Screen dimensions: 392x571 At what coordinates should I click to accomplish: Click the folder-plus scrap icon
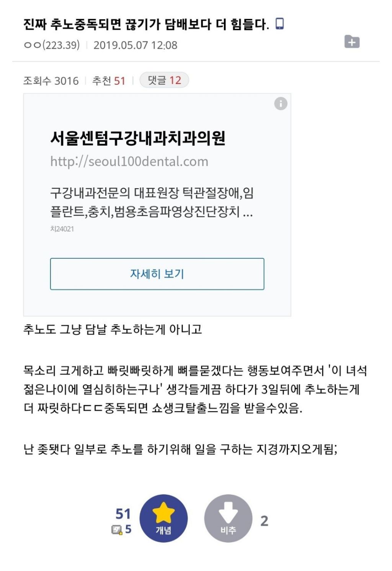point(352,41)
